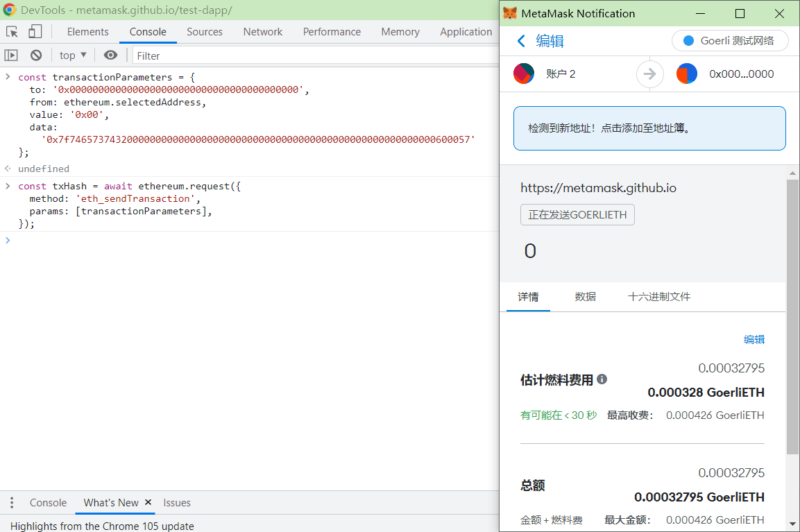Select the inspect element tool in DevTools
The height and width of the screenshot is (532, 800).
(11, 31)
